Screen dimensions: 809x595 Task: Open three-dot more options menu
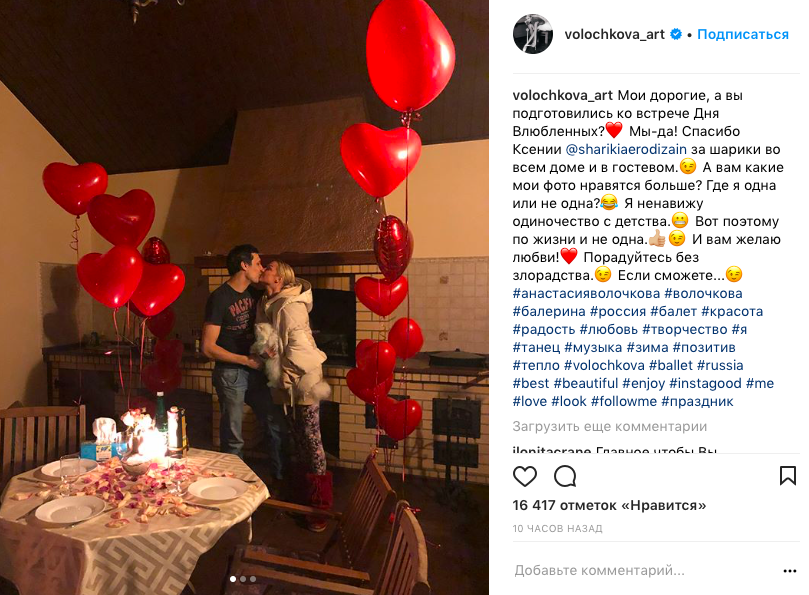pos(789,571)
